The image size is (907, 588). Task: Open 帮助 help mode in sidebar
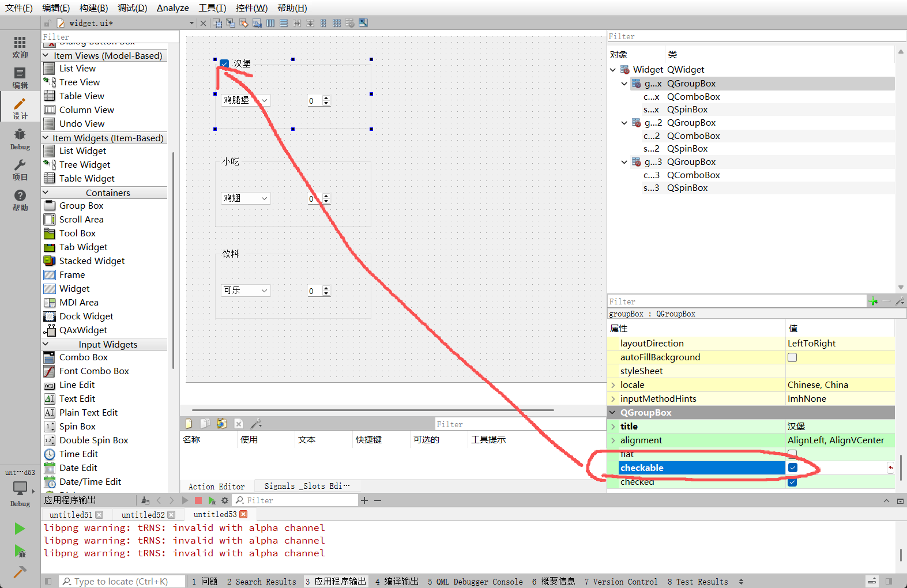pyautogui.click(x=20, y=200)
